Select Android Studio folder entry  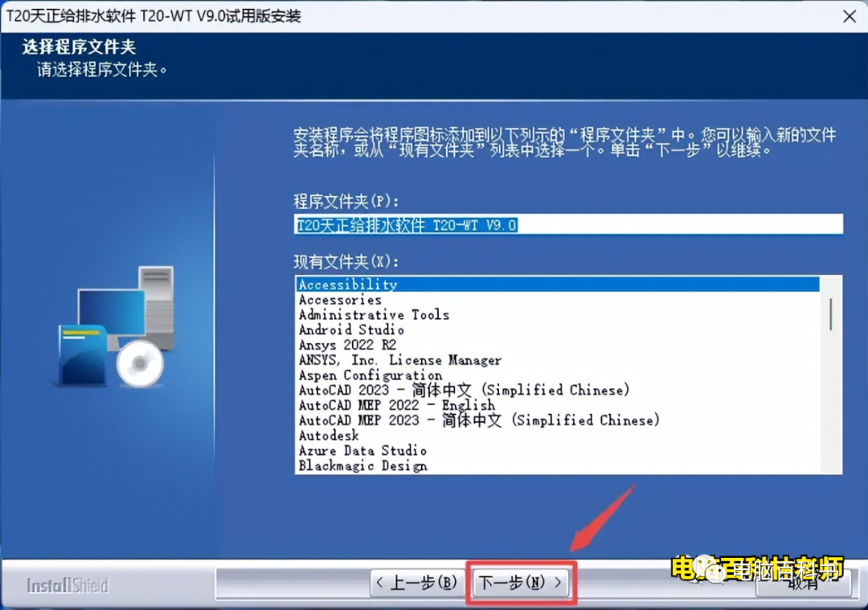coord(558,330)
